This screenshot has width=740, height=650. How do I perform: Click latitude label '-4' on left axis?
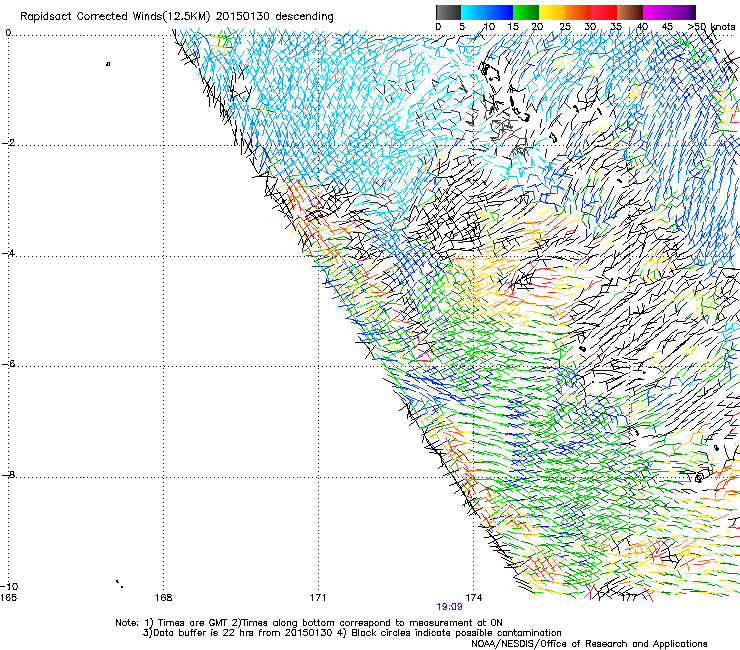click(x=8, y=253)
